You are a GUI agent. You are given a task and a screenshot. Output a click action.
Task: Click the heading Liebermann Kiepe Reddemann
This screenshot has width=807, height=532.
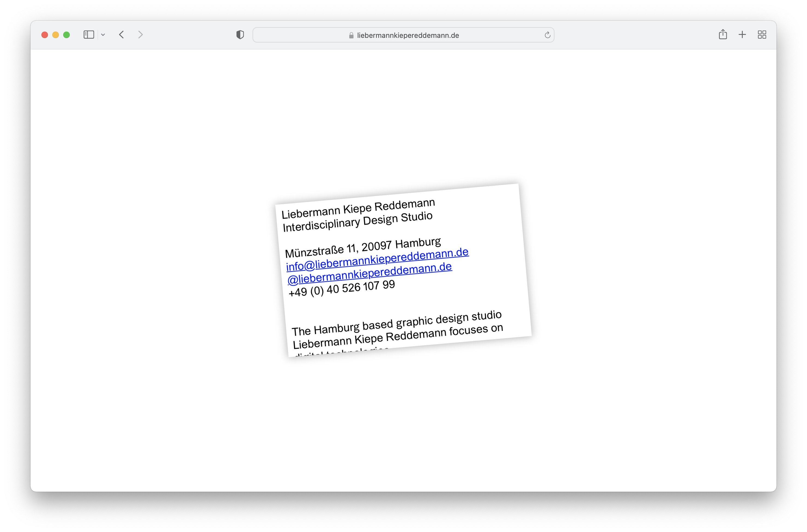coord(358,209)
